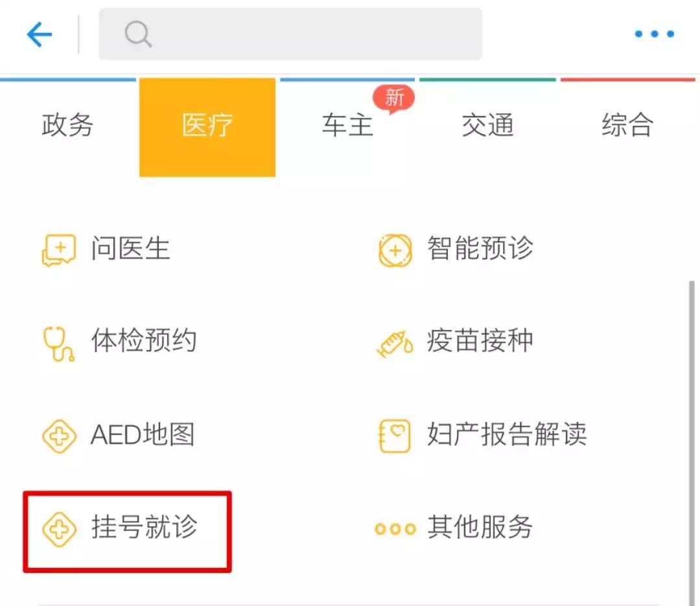Select the 综合 comprehensive tab
Screen dimensions: 700x606
(627, 126)
